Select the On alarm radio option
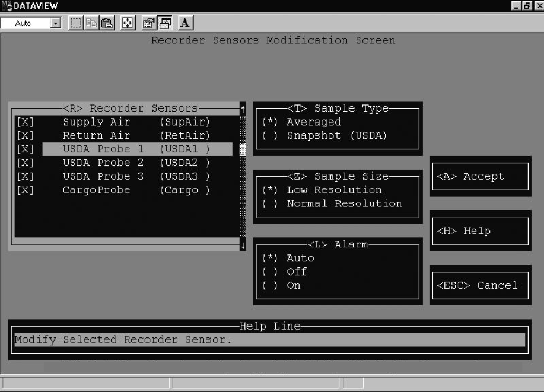This screenshot has width=544, height=392. (x=269, y=285)
